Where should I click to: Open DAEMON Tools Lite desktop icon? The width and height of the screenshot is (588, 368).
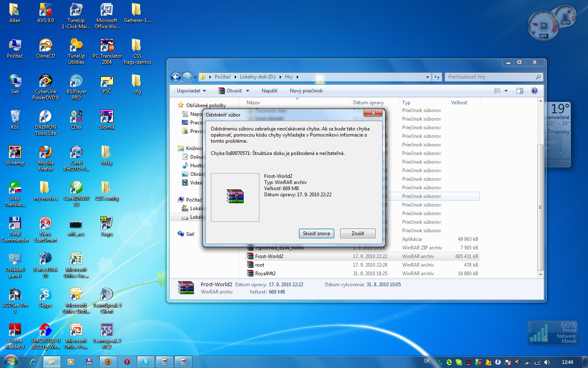pyautogui.click(x=45, y=122)
